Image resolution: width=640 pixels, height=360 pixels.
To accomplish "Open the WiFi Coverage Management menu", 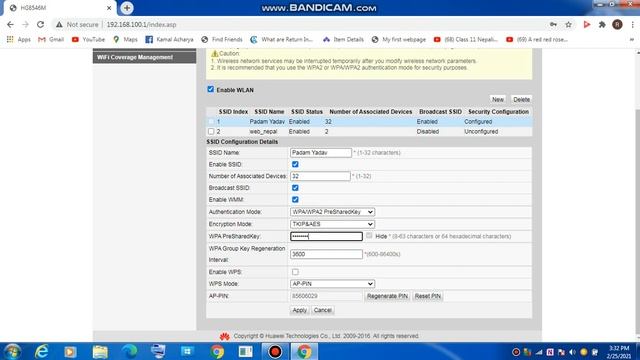I will 144,57.
